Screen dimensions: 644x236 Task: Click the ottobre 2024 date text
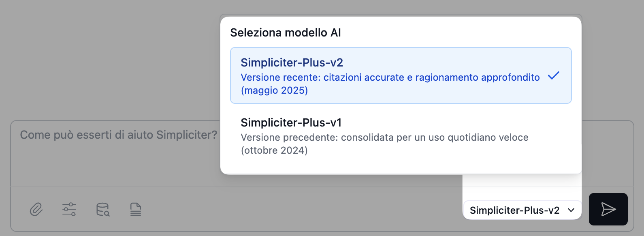274,150
